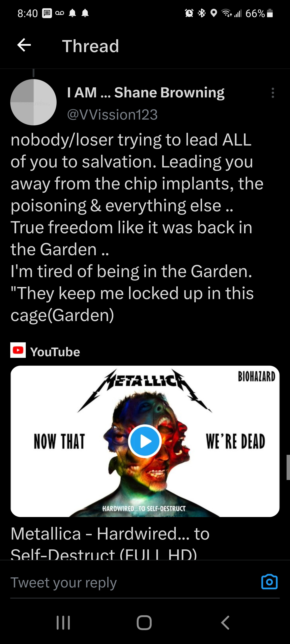This screenshot has height=644, width=290.
Task: Play the Metallica video preview
Action: point(145,441)
